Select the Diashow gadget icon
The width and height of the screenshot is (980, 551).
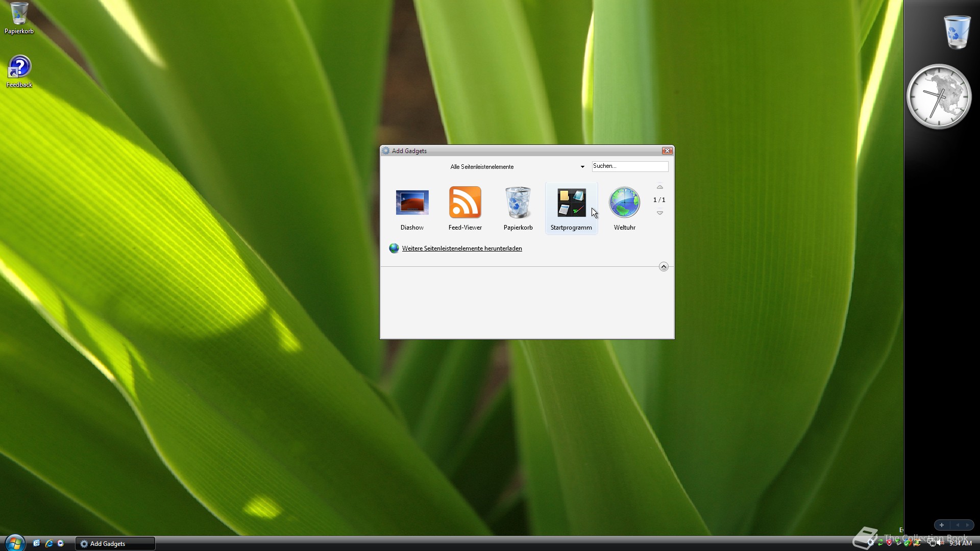pyautogui.click(x=412, y=203)
